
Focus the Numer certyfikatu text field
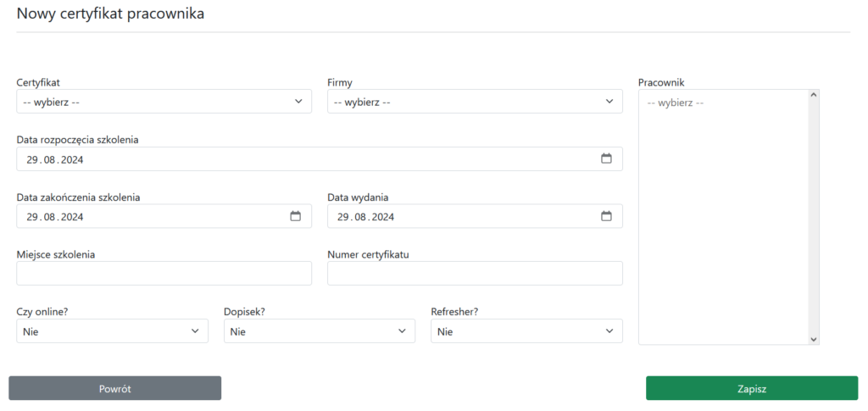click(x=475, y=273)
